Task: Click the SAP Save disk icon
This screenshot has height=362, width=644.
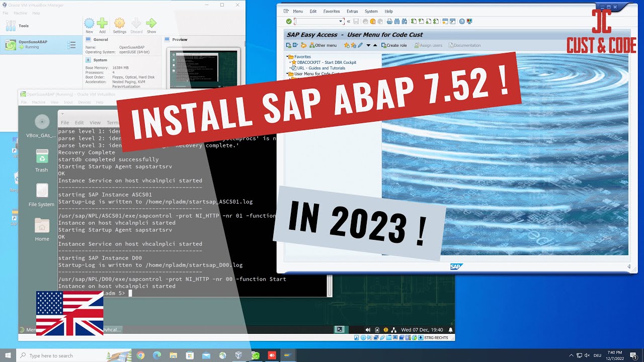Action: point(356,21)
